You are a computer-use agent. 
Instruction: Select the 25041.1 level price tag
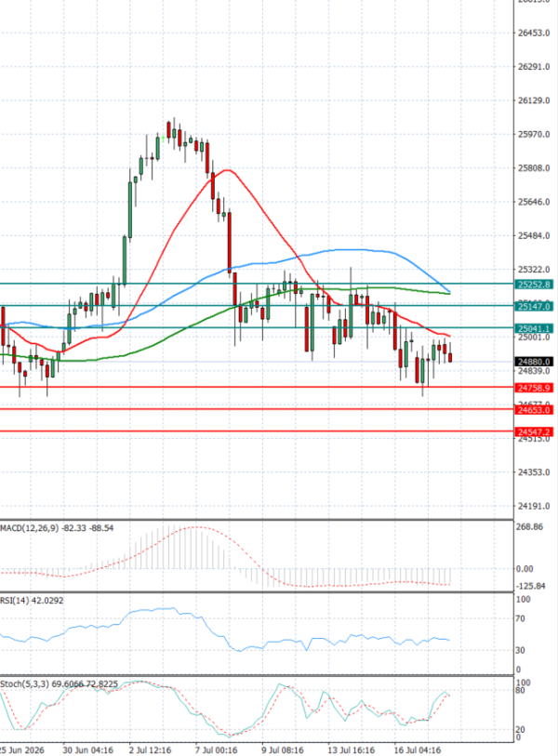(534, 328)
